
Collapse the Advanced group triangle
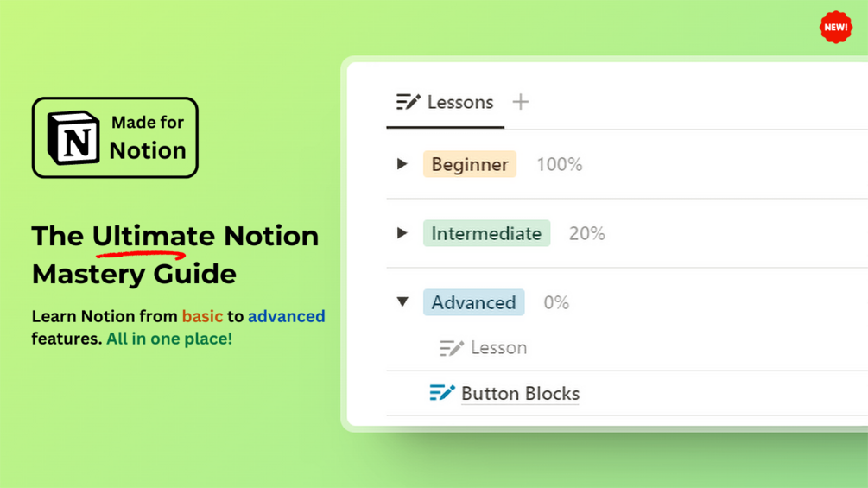click(x=402, y=302)
